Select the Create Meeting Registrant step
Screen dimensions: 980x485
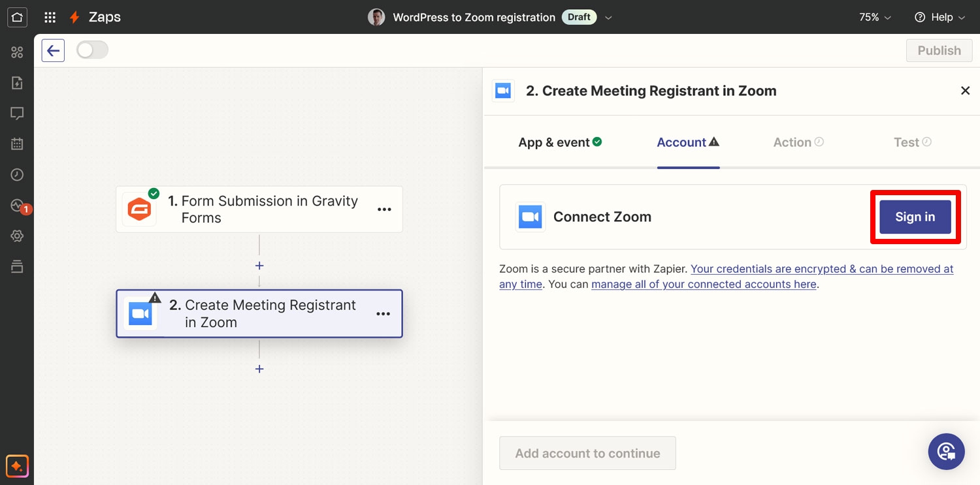259,313
